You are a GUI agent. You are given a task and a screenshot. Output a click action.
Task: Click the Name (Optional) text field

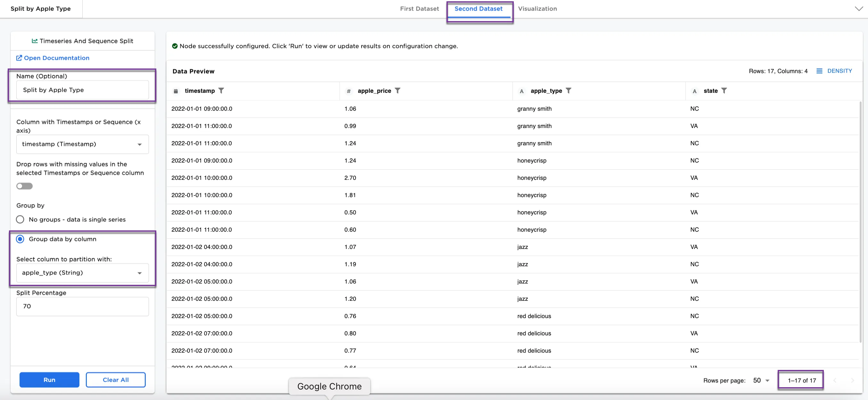tap(82, 90)
